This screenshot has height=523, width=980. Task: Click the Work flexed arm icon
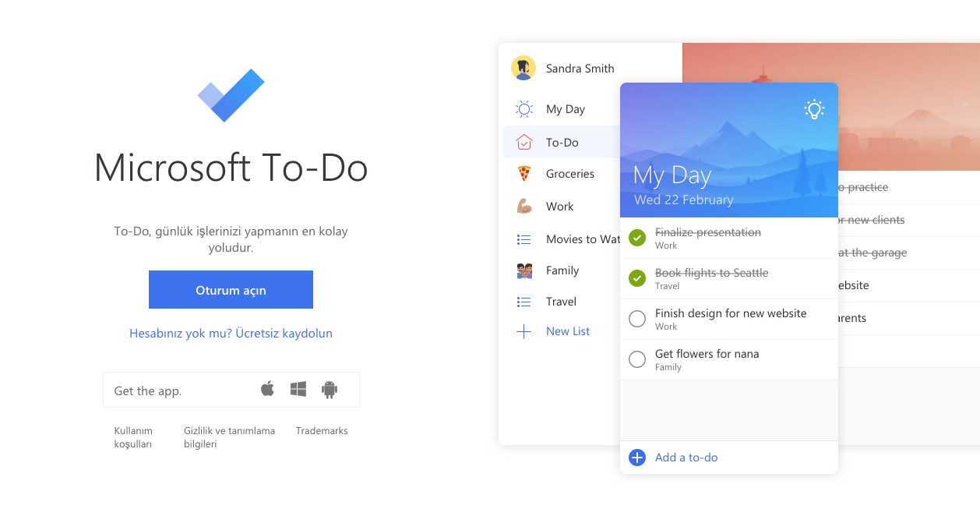coord(524,207)
